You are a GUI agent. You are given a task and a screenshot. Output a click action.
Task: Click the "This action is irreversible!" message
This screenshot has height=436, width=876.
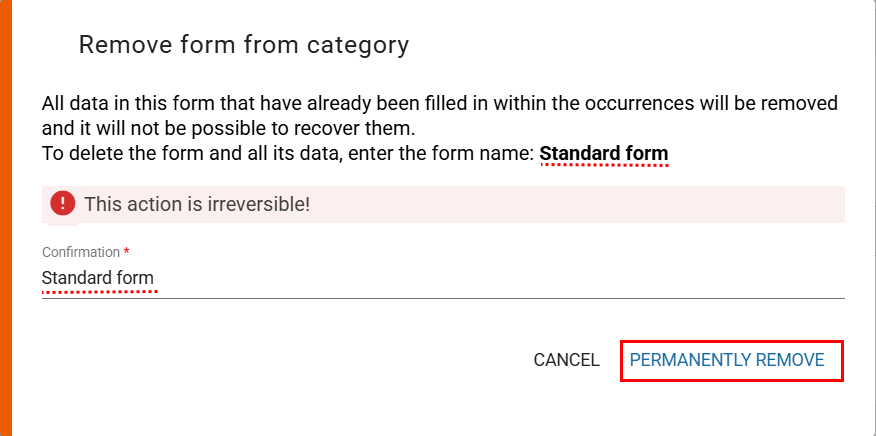197,204
